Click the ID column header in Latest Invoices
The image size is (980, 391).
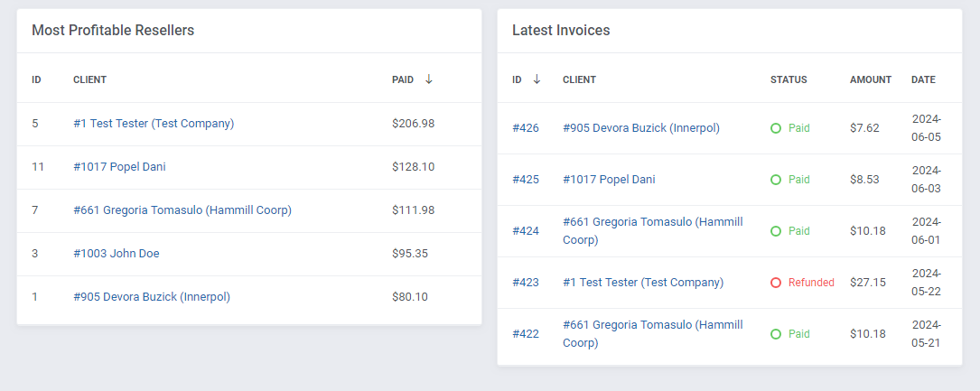[517, 79]
